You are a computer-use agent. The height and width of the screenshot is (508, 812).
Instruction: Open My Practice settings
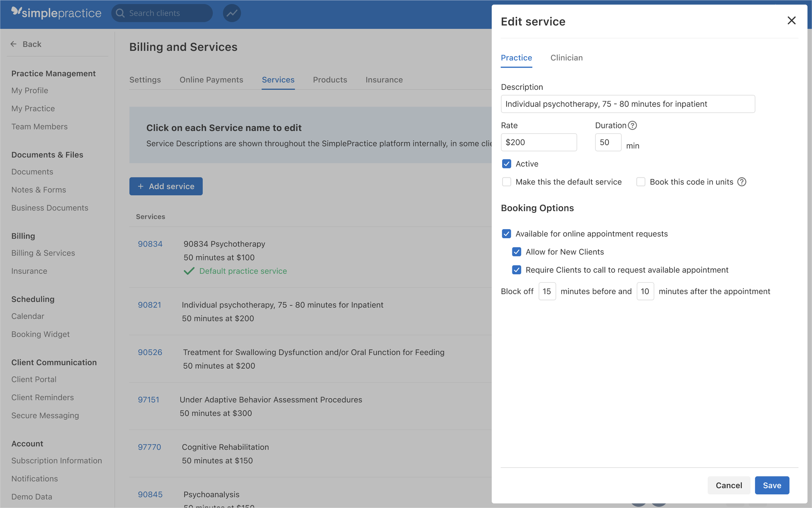pos(33,109)
